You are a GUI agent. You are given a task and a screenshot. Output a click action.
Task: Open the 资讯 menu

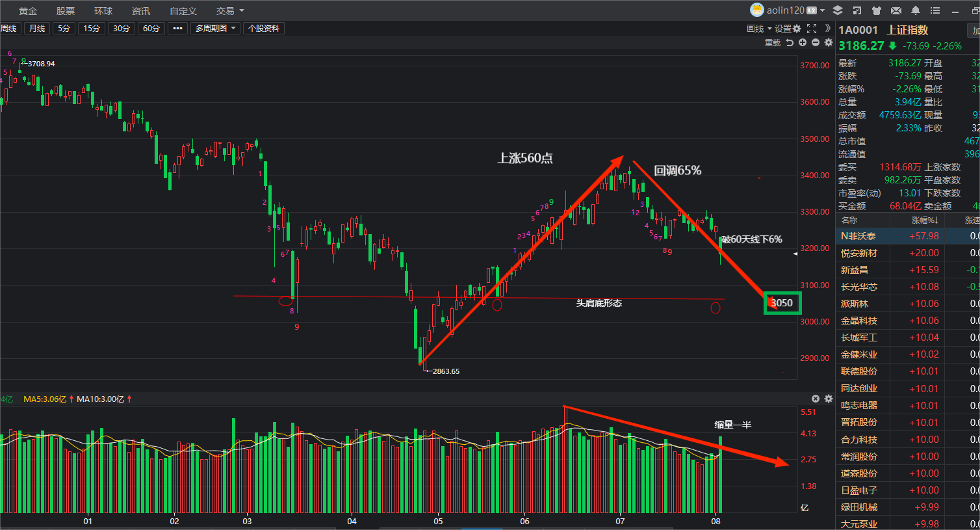(x=141, y=11)
